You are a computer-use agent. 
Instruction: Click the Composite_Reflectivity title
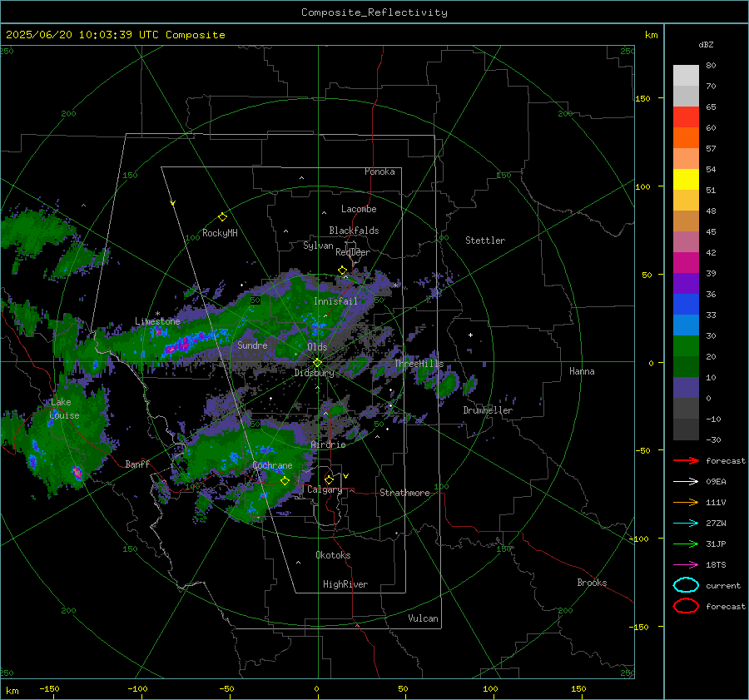(374, 12)
